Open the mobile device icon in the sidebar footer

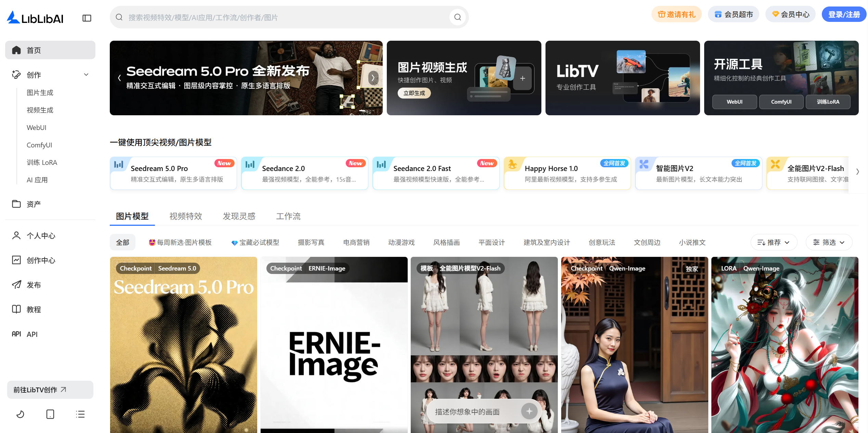50,414
